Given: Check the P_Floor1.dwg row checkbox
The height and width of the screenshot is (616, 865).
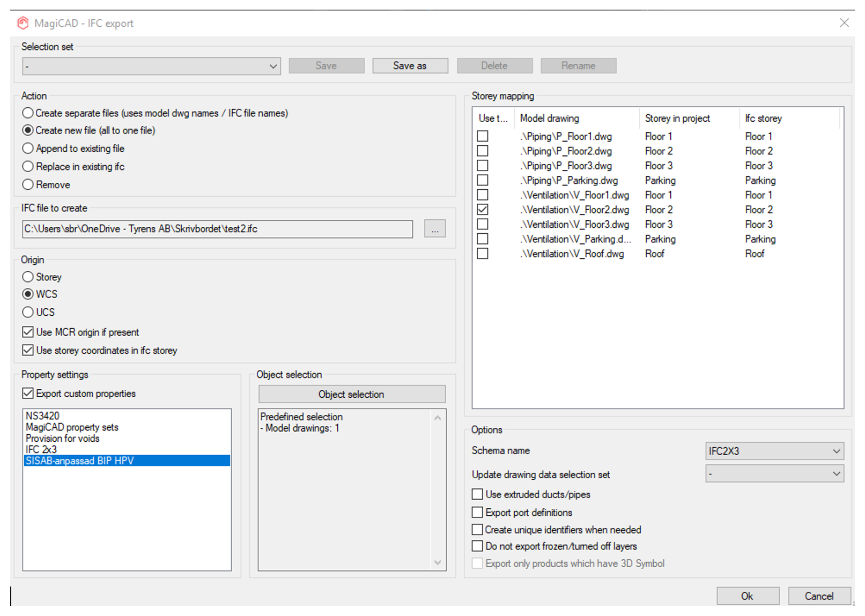Looking at the screenshot, I should tap(483, 136).
